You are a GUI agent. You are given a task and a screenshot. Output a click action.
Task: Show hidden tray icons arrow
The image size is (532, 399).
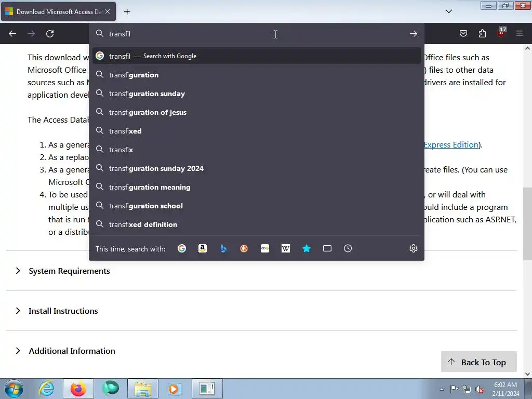(x=442, y=389)
